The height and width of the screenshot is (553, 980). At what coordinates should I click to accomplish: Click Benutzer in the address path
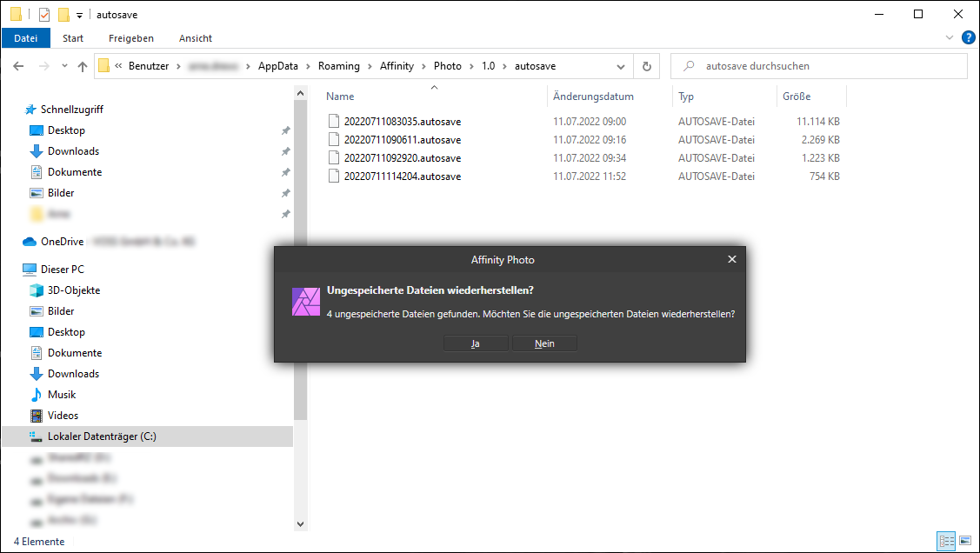(x=149, y=66)
